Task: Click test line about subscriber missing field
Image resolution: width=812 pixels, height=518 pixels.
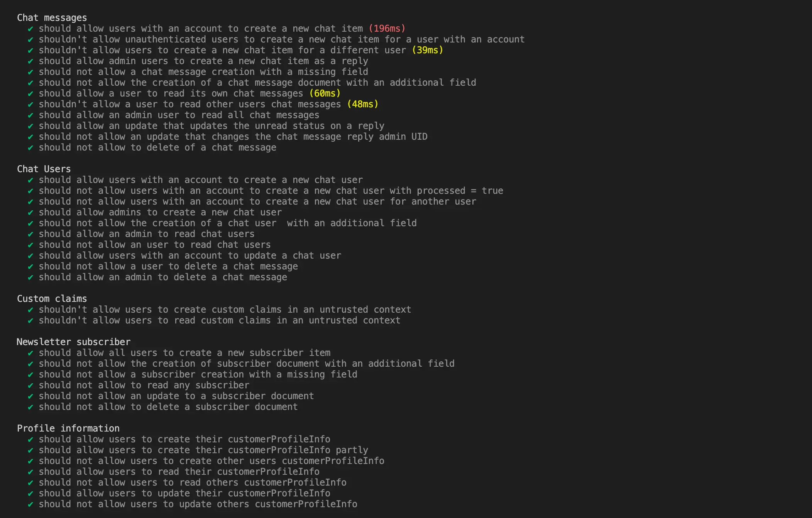Action: tap(198, 374)
